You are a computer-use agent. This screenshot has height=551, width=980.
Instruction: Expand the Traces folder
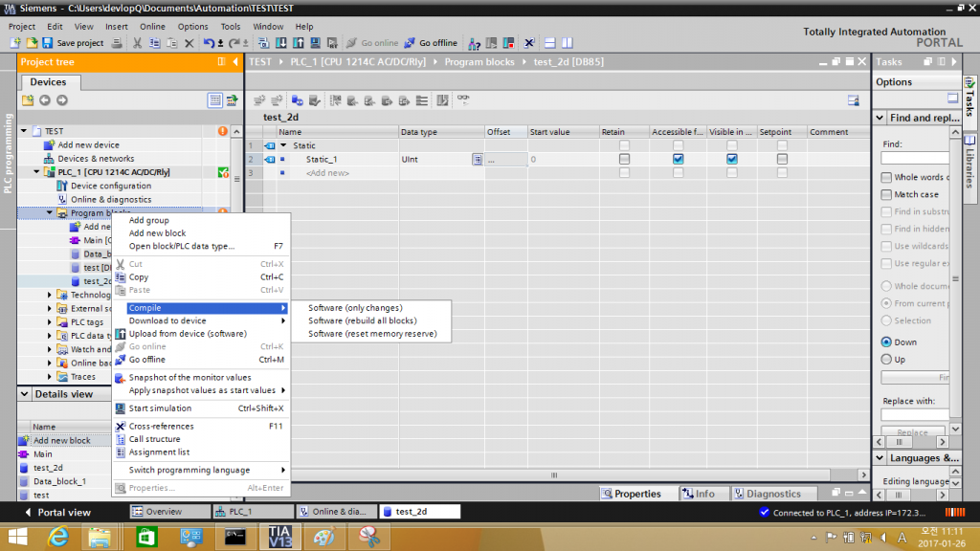50,377
